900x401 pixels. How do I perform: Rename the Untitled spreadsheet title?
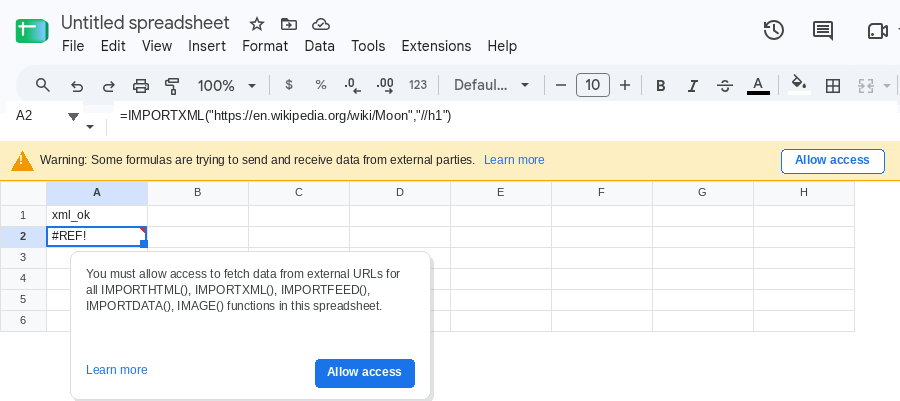click(x=145, y=23)
